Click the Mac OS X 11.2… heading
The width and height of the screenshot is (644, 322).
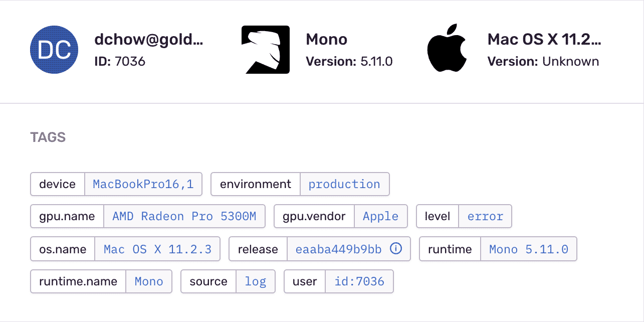[544, 40]
